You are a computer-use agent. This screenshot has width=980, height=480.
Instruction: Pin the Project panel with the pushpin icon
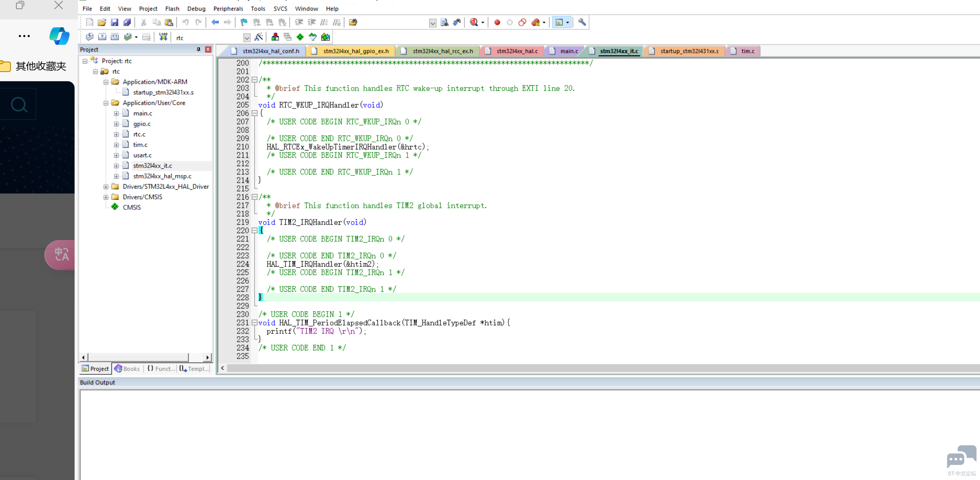point(199,49)
